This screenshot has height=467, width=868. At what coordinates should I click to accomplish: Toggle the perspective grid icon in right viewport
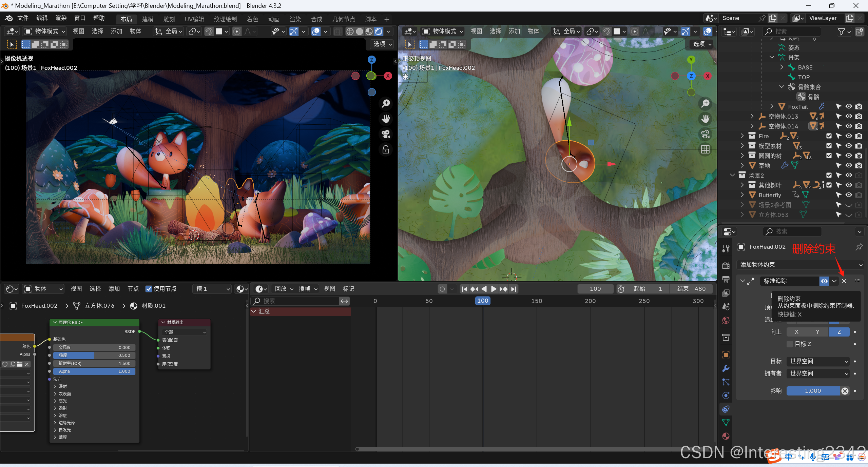[x=706, y=149]
